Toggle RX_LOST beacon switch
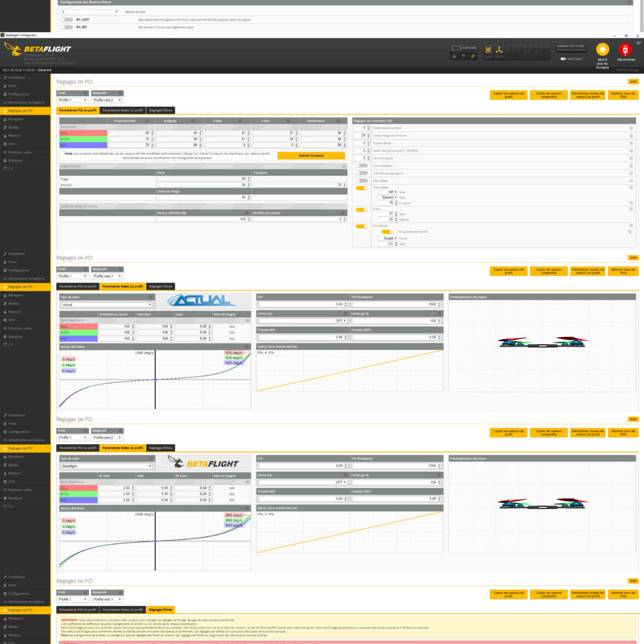Image resolution: width=644 pixels, height=644 pixels. click(67, 20)
